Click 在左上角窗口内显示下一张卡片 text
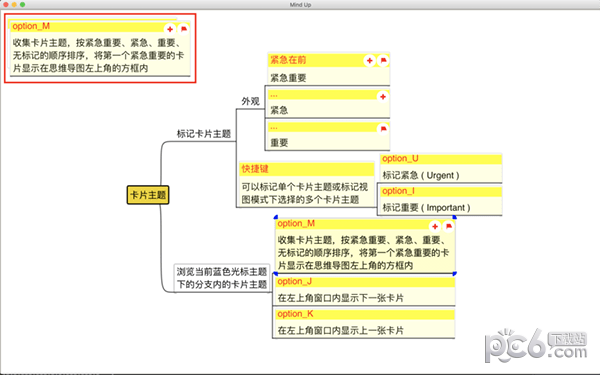The width and height of the screenshot is (600, 375). pyautogui.click(x=341, y=298)
